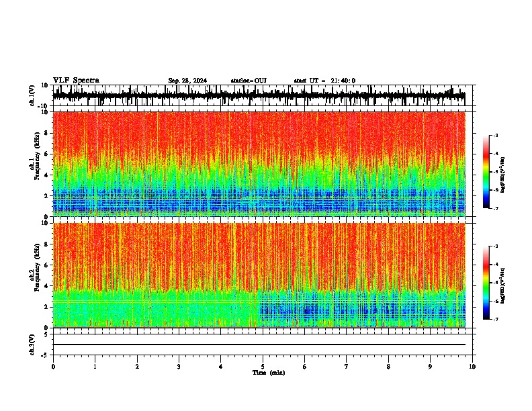Click the ch.1 color bar log(PSD) unit label
The width and height of the screenshot is (532, 411).
(503, 175)
